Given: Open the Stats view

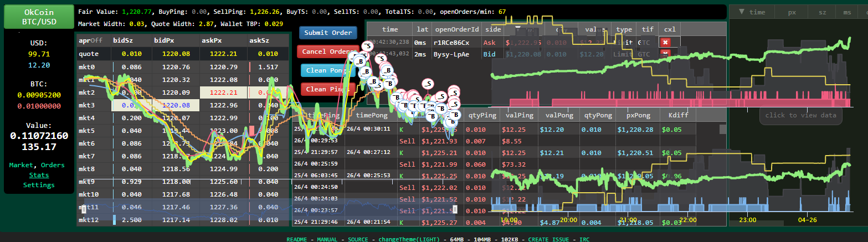Looking at the screenshot, I should pyautogui.click(x=38, y=175).
